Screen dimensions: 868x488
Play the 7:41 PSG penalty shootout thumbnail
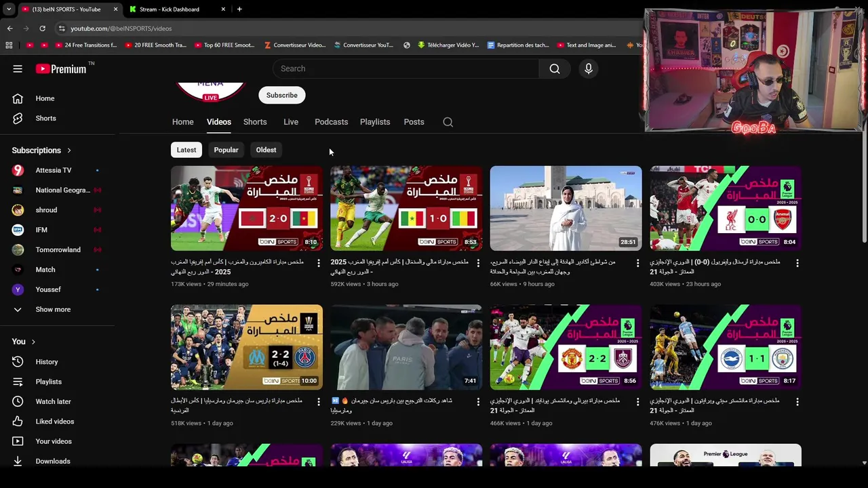point(406,347)
